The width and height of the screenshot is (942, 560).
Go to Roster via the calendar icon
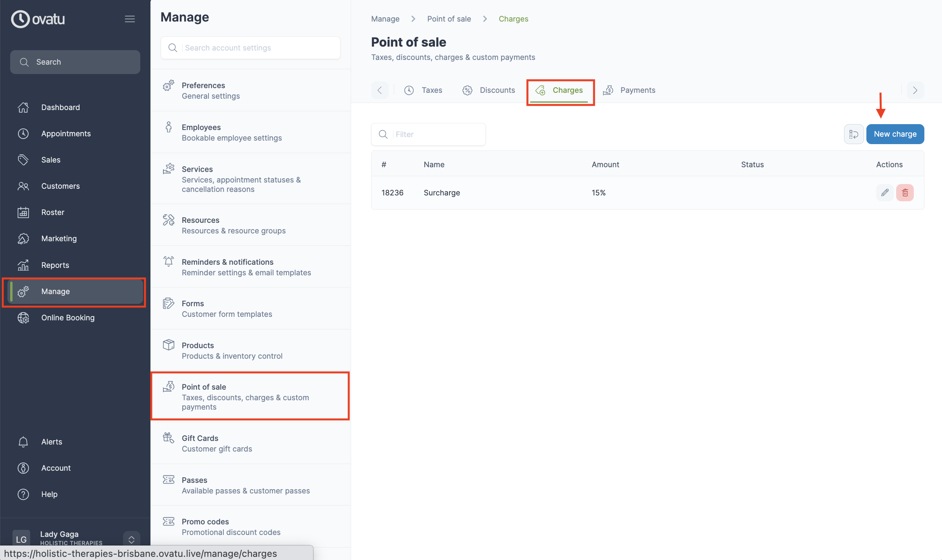coord(23,212)
